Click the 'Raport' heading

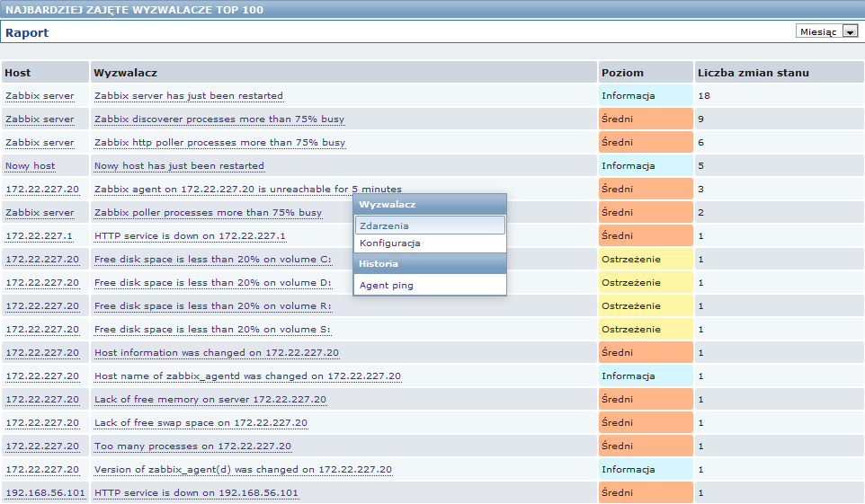coord(27,32)
